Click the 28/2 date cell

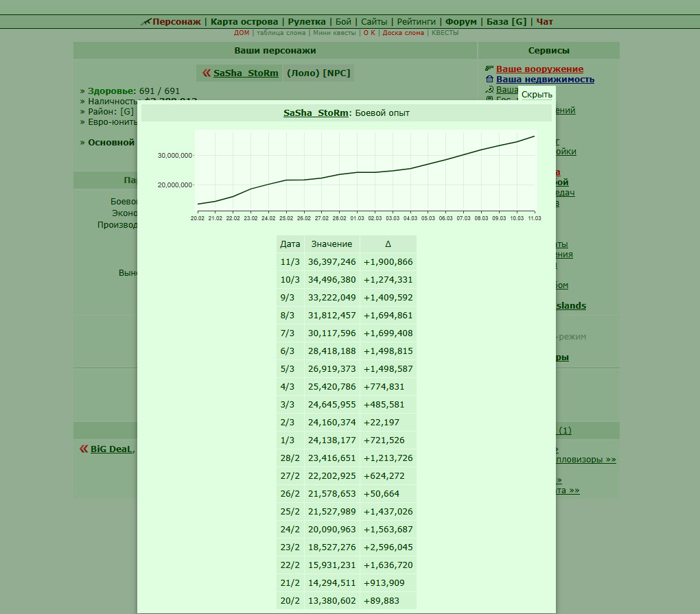(290, 458)
